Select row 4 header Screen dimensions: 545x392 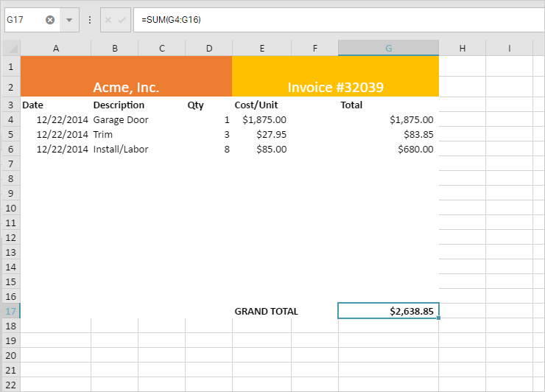pyautogui.click(x=11, y=119)
